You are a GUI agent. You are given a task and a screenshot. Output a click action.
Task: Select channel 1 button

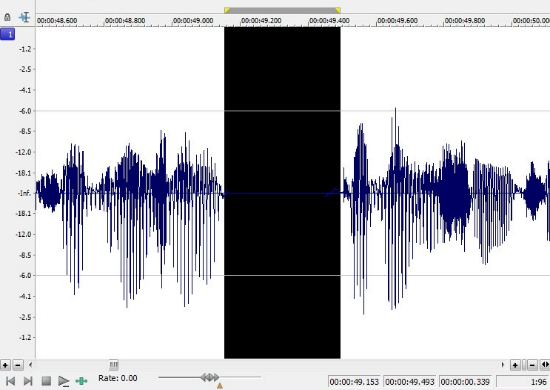tap(7, 34)
